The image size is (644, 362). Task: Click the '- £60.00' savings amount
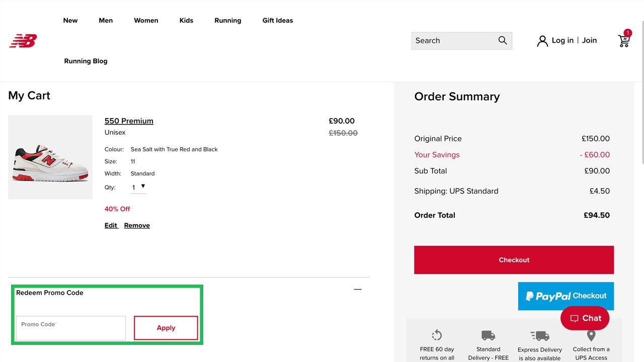coord(595,155)
